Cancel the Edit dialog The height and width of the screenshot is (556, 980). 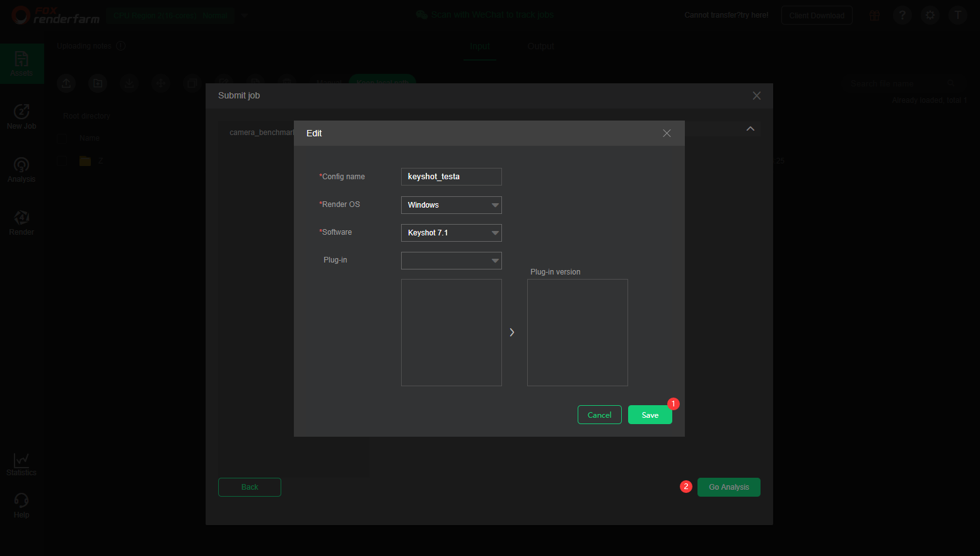(x=600, y=415)
